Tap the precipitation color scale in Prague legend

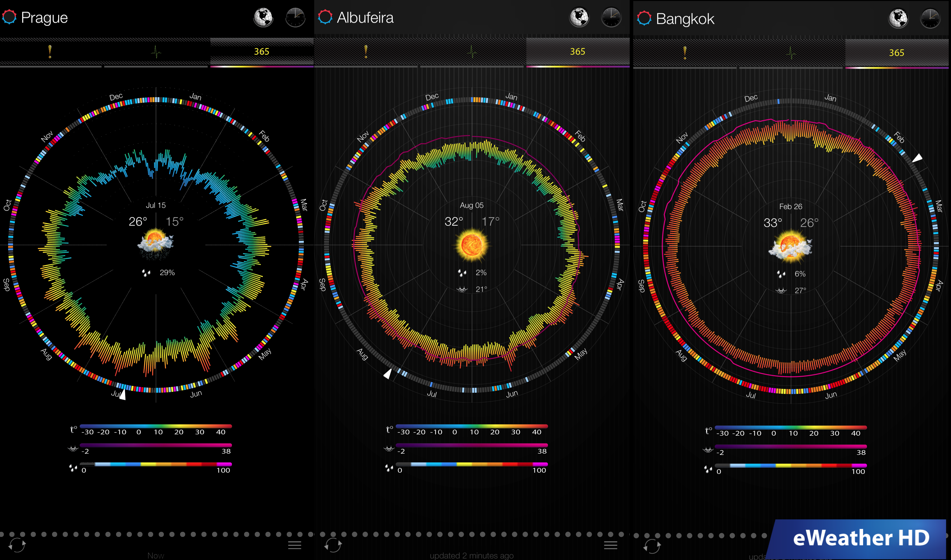tap(155, 464)
